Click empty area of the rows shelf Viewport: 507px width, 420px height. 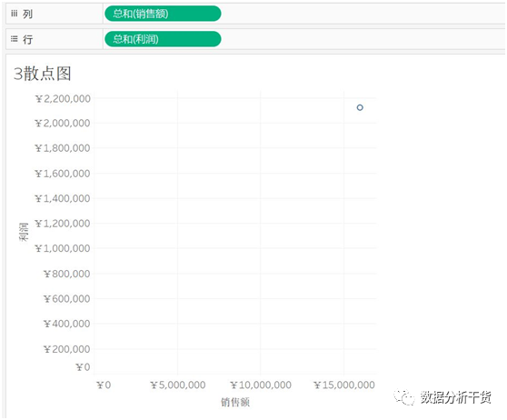pos(363,39)
